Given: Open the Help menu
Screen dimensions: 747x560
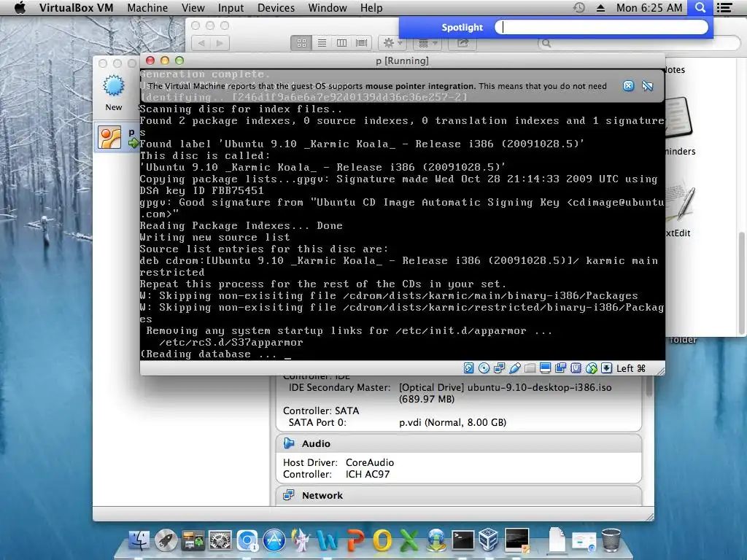Looking at the screenshot, I should (x=371, y=7).
